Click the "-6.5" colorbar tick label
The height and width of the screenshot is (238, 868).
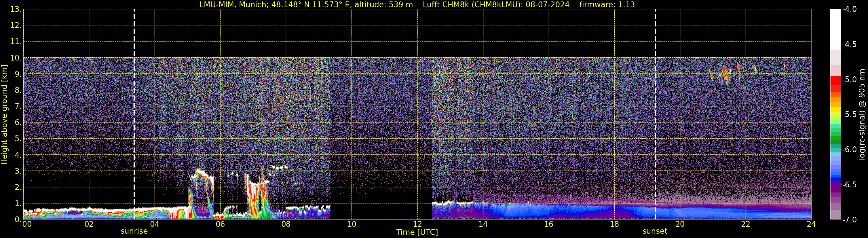850,185
